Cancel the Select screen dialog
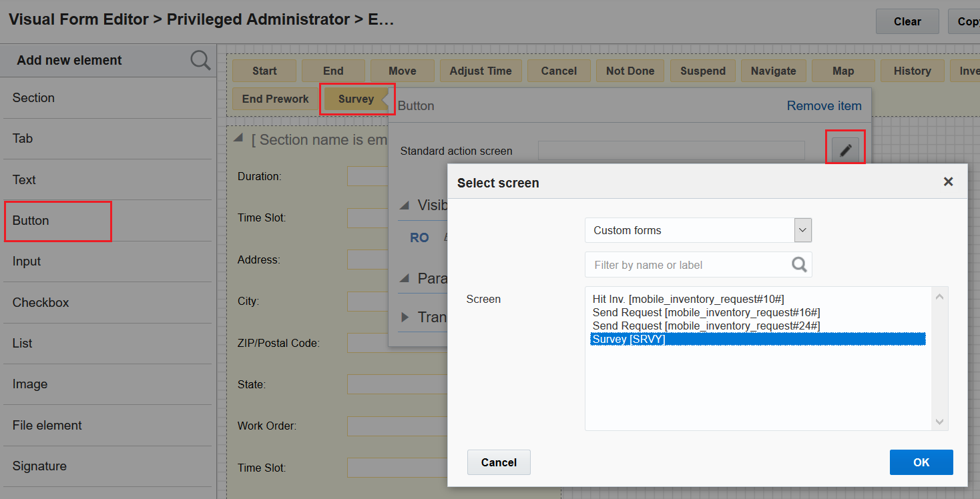Screen dimensions: 980x499 tap(499, 462)
